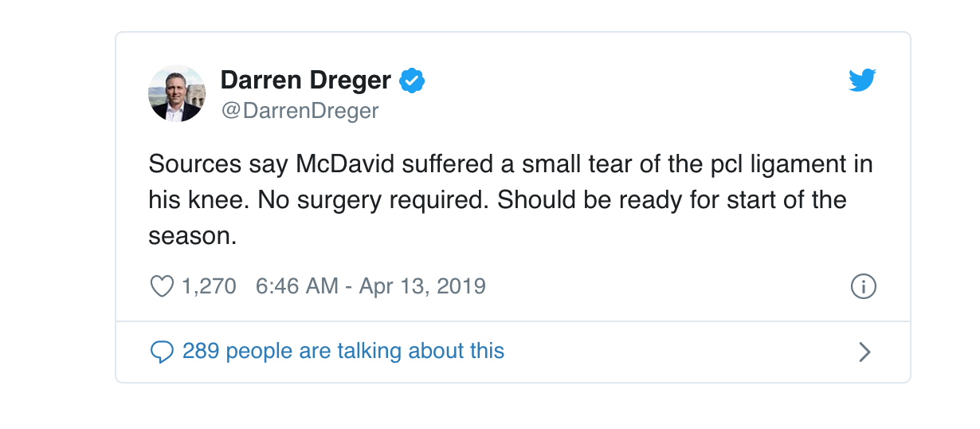Click the word "season." on last line

click(x=193, y=235)
